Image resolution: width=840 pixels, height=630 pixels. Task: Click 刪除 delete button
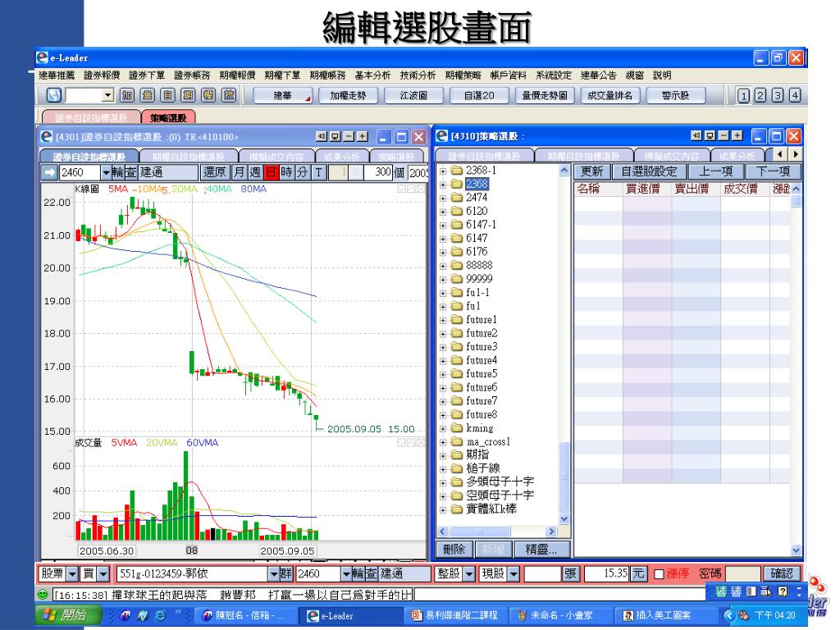[454, 549]
